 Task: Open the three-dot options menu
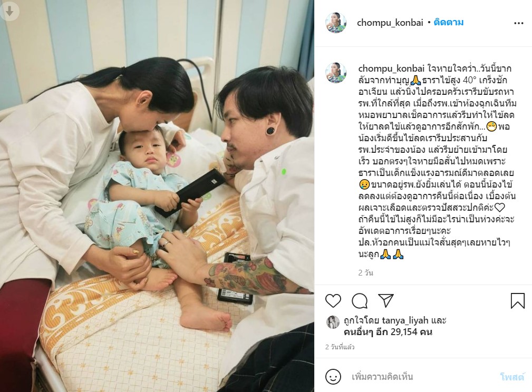pos(518,23)
